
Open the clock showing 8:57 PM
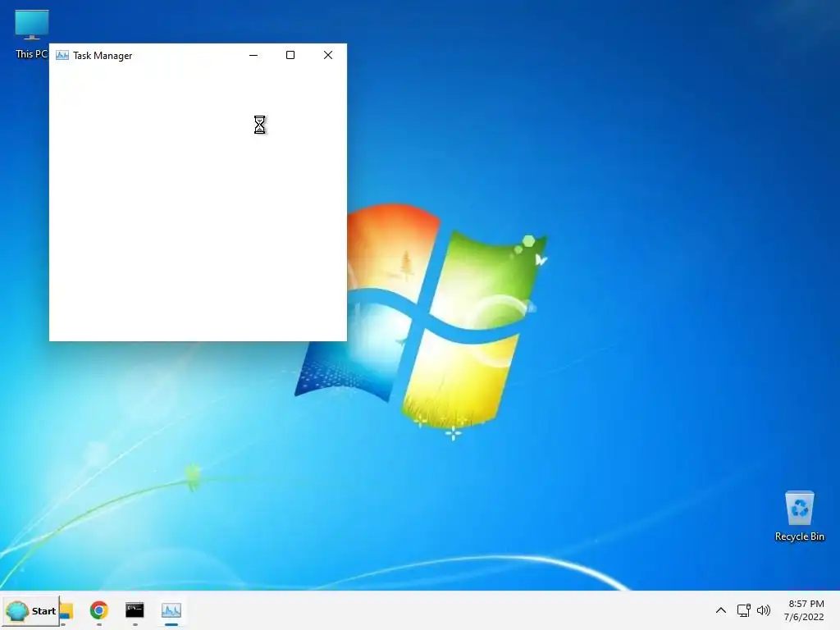(x=804, y=610)
